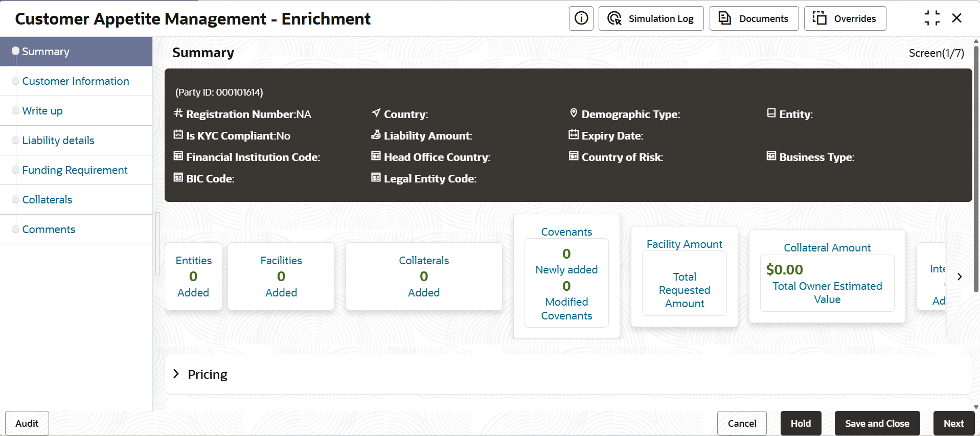This screenshot has width=980, height=436.
Task: Click the Country arrow icon
Action: (376, 113)
